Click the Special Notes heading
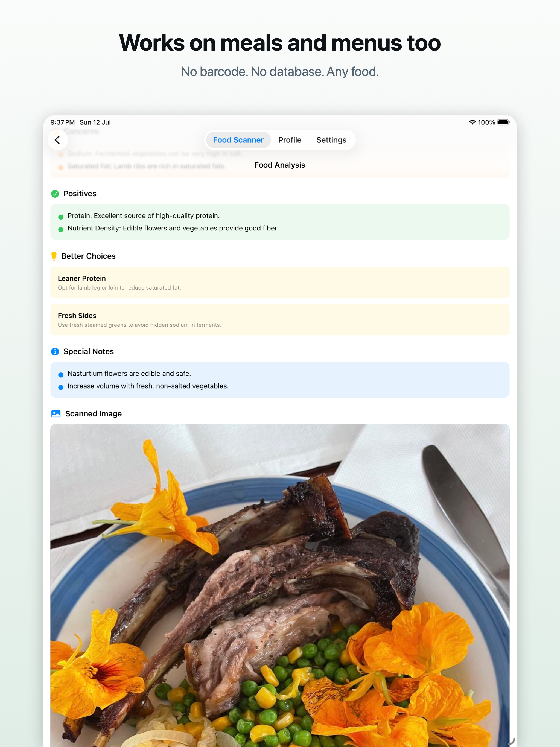The width and height of the screenshot is (560, 747). point(89,352)
